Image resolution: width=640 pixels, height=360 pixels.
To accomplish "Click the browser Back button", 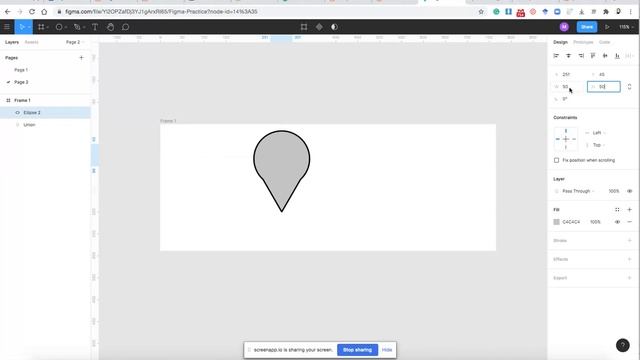I will point(8,12).
